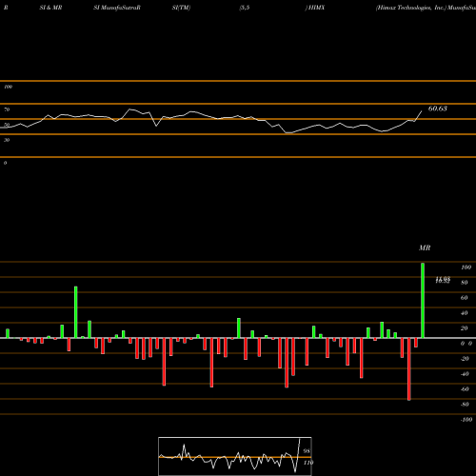The height and width of the screenshot is (476, 476).
Task: Click the end of the RSI line
Action: point(422,111)
